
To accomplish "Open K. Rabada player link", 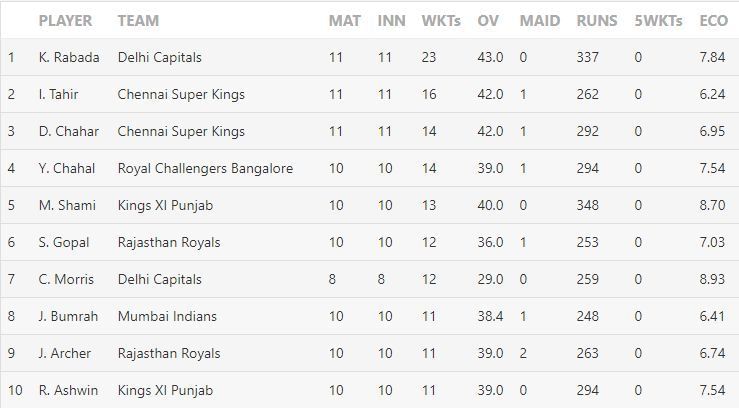I will click(69, 58).
